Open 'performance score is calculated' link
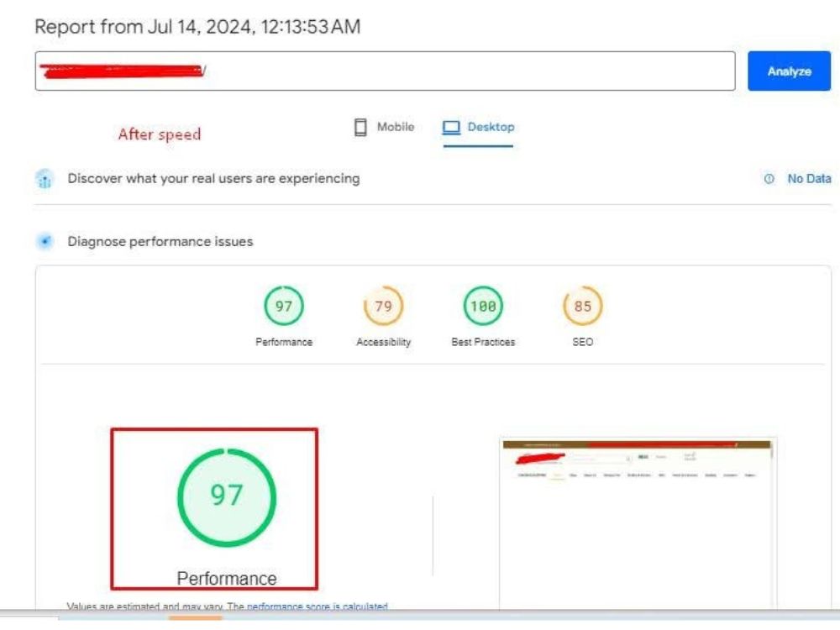The width and height of the screenshot is (840, 630). click(x=318, y=606)
